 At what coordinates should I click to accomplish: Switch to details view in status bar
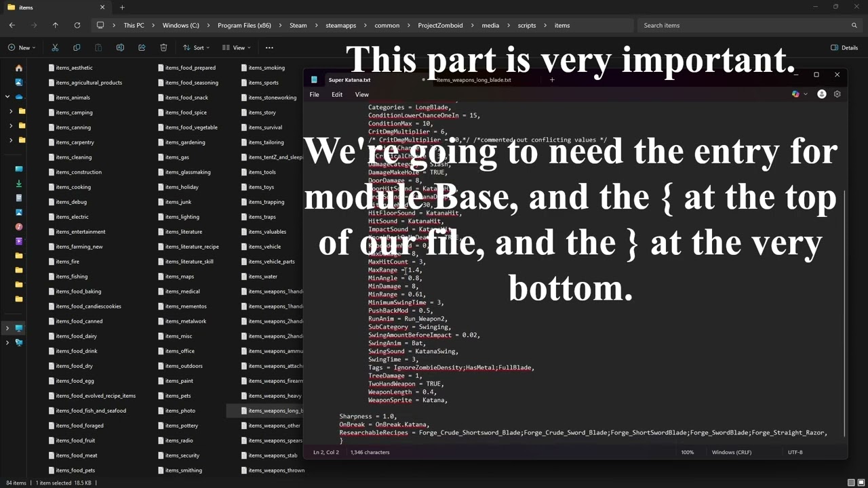click(852, 483)
